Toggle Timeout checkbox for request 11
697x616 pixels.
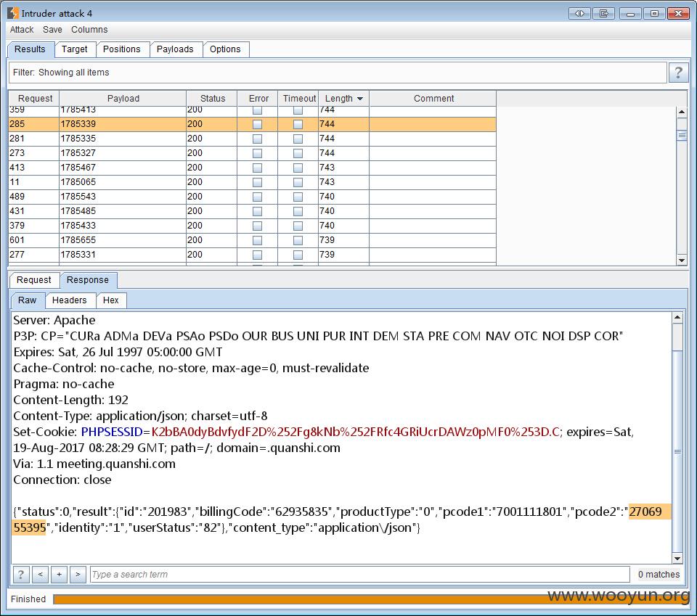coord(298,183)
